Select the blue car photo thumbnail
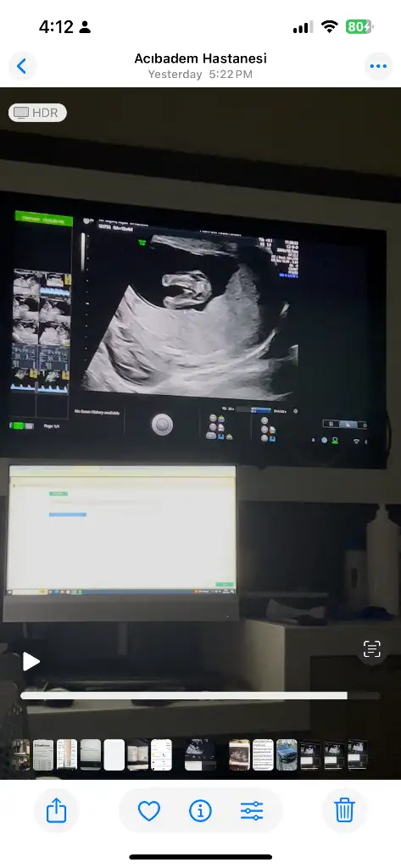 click(287, 754)
